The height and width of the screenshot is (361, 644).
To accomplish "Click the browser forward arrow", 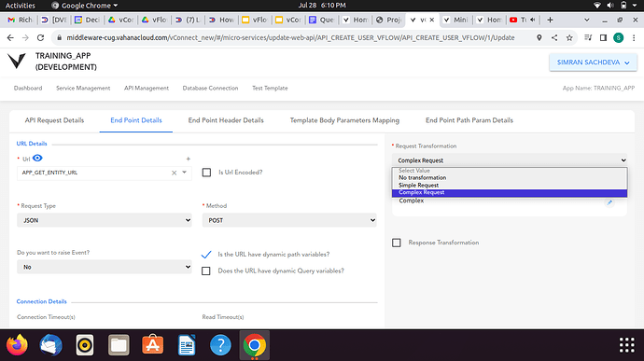I will 25,38.
